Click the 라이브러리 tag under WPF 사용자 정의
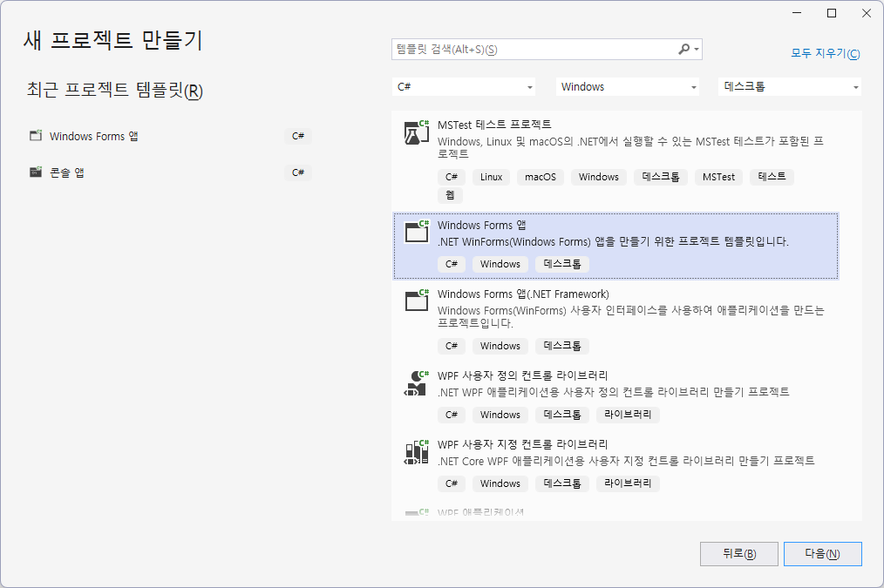 [628, 415]
